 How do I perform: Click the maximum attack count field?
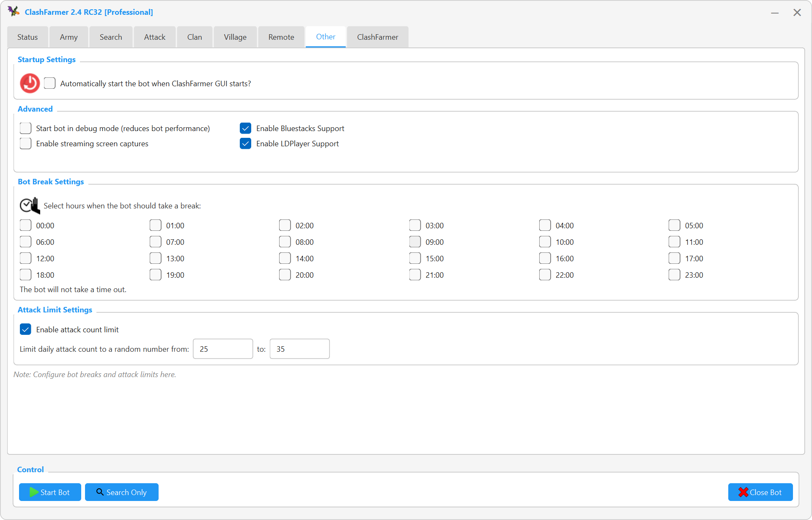point(299,349)
